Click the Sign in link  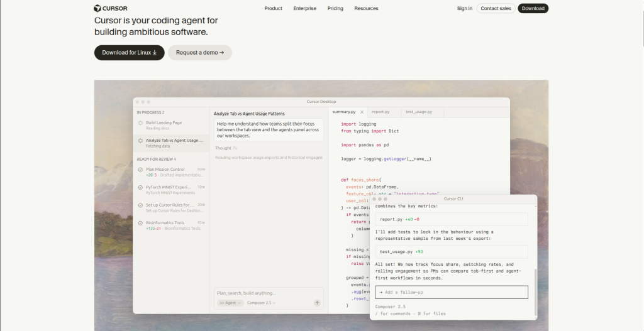[465, 8]
